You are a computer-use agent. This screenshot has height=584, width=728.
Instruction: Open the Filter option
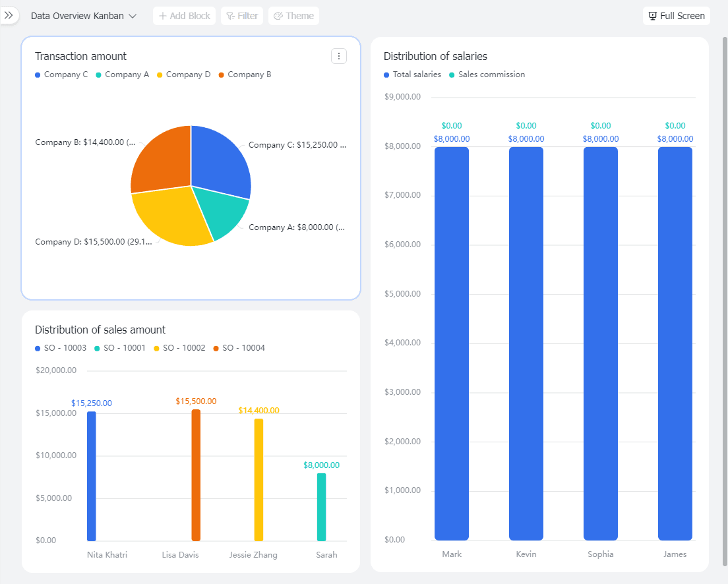click(242, 16)
